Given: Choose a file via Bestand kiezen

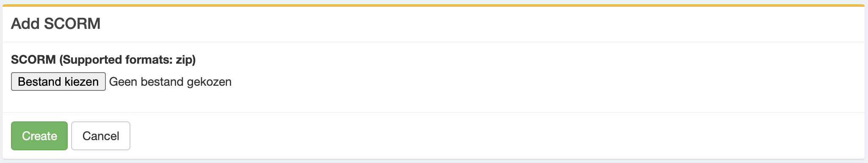Looking at the screenshot, I should pos(58,81).
